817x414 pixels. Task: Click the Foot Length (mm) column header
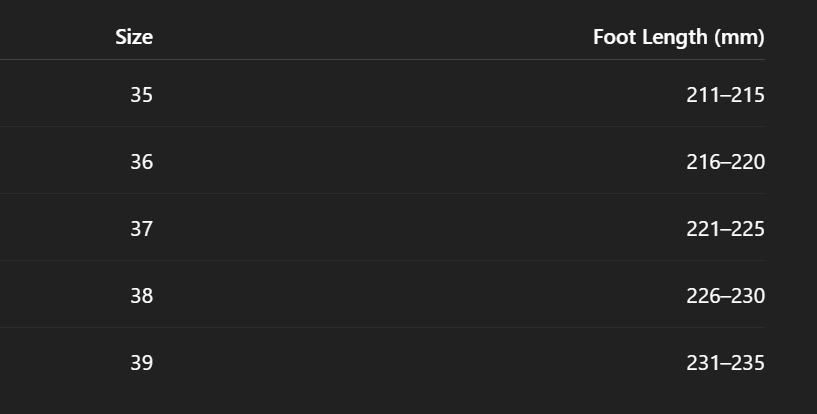coord(678,38)
